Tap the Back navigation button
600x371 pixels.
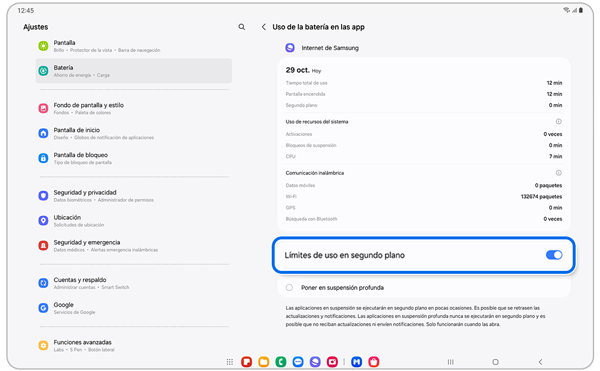tap(540, 362)
